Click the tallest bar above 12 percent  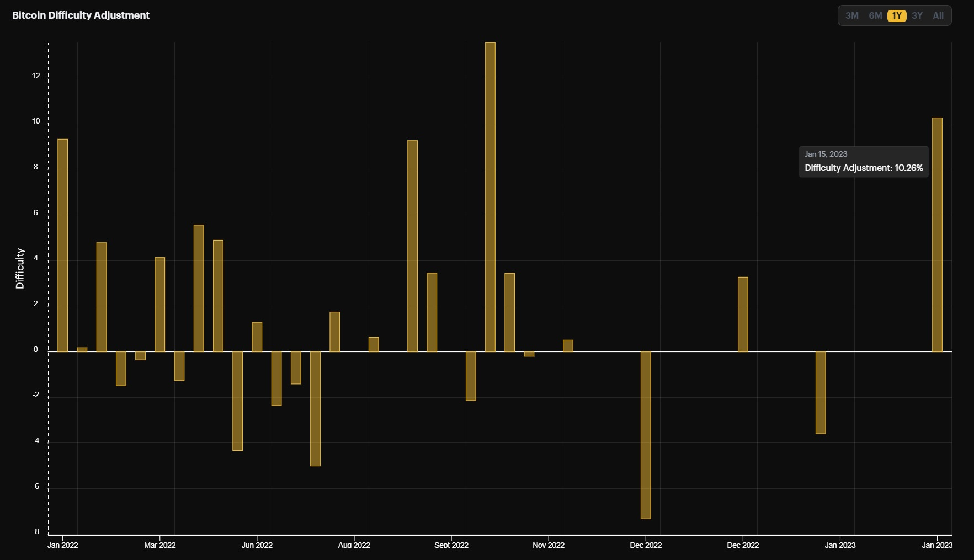(x=490, y=197)
